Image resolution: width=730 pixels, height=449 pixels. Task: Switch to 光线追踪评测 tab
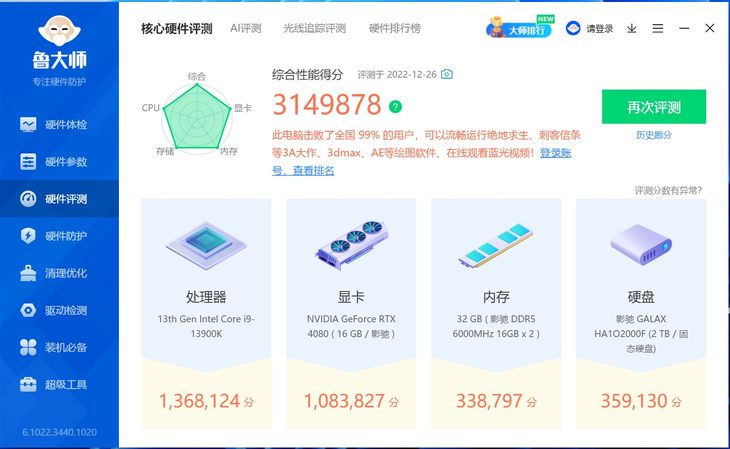point(314,28)
